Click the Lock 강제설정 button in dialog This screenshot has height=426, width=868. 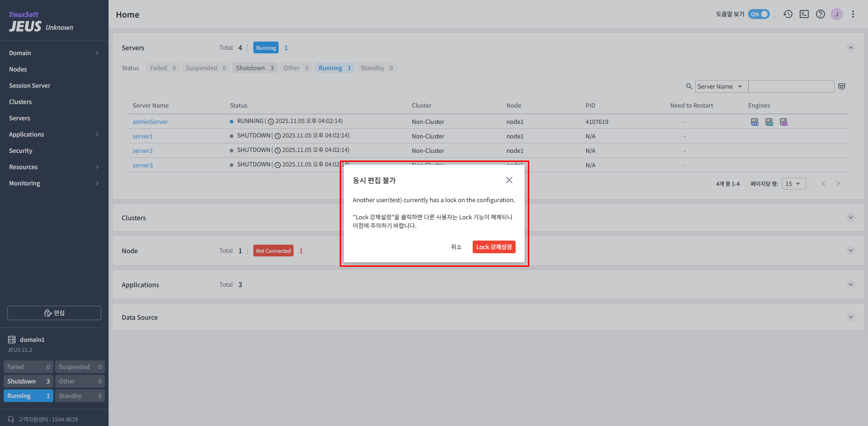click(494, 247)
